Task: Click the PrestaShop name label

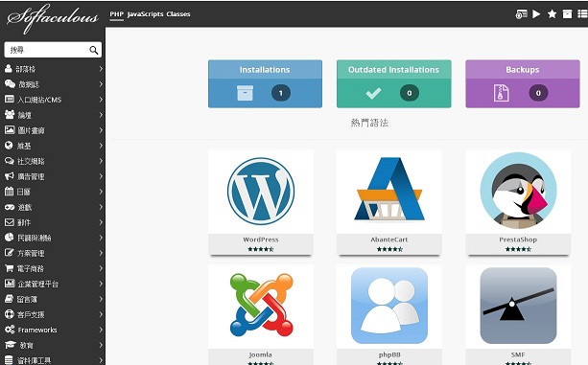Action: (x=518, y=240)
